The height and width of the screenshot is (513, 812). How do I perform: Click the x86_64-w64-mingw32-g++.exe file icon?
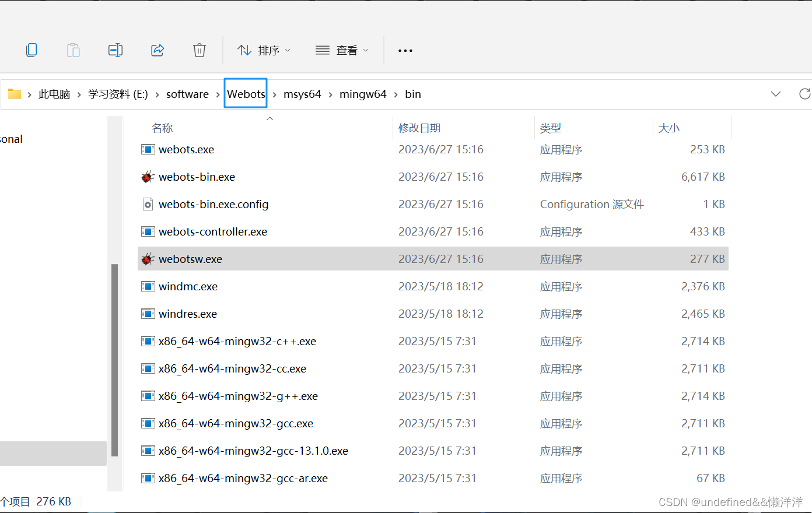[x=148, y=396]
